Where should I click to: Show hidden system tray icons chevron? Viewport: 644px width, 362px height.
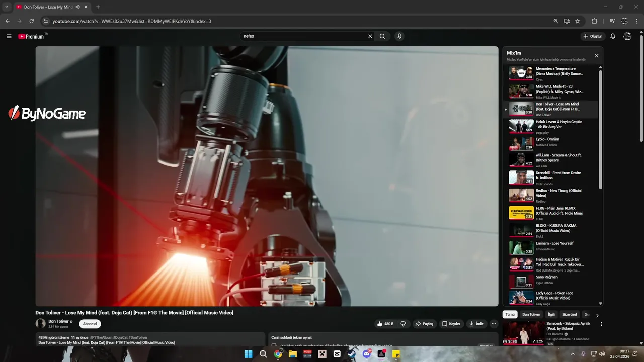point(572,354)
